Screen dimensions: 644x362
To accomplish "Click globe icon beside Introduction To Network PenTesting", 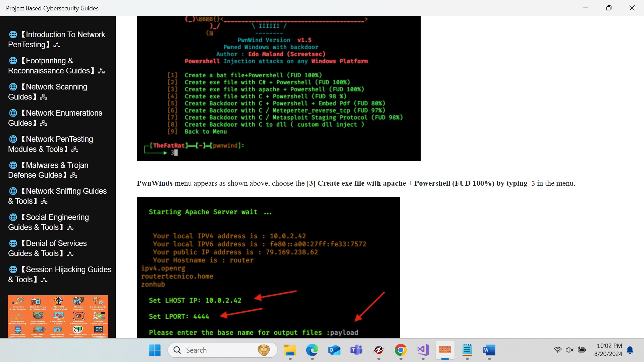I will point(13,35).
